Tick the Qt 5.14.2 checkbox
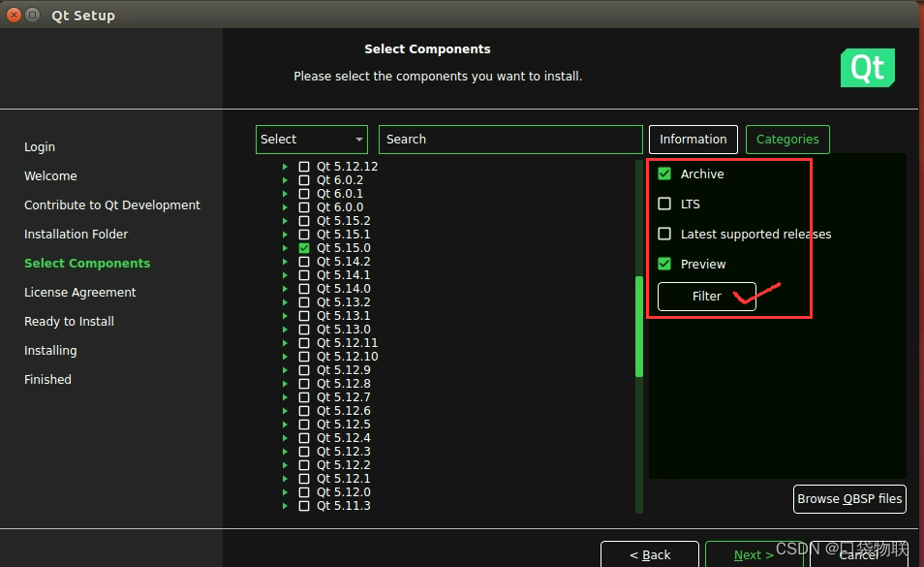The image size is (924, 567). coord(304,262)
